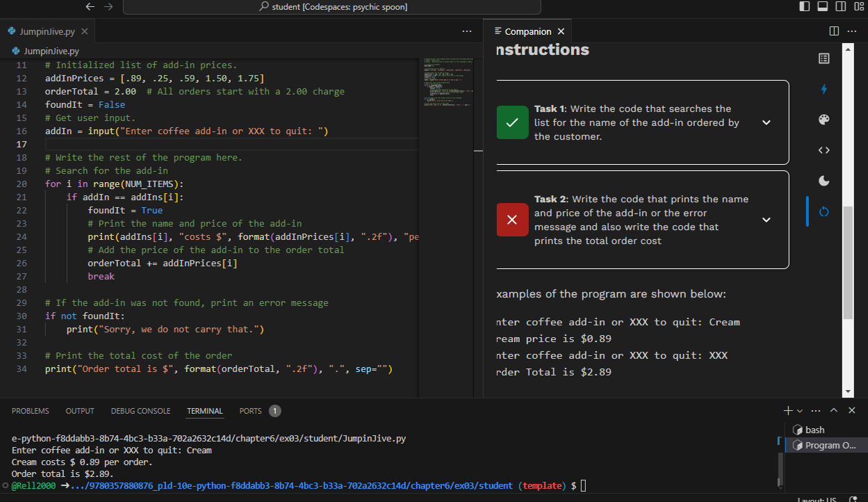The height and width of the screenshot is (502, 868).
Task: Open Companion instructions list icon
Action: [824, 59]
